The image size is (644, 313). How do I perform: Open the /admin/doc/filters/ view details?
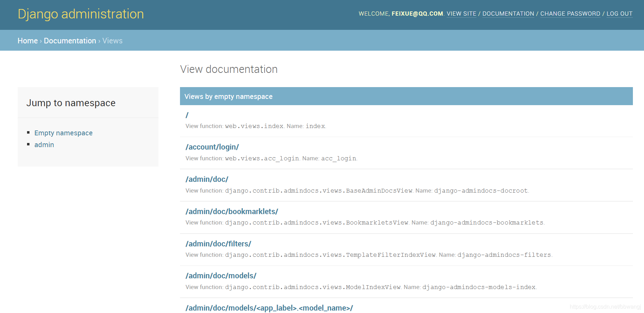(x=218, y=244)
